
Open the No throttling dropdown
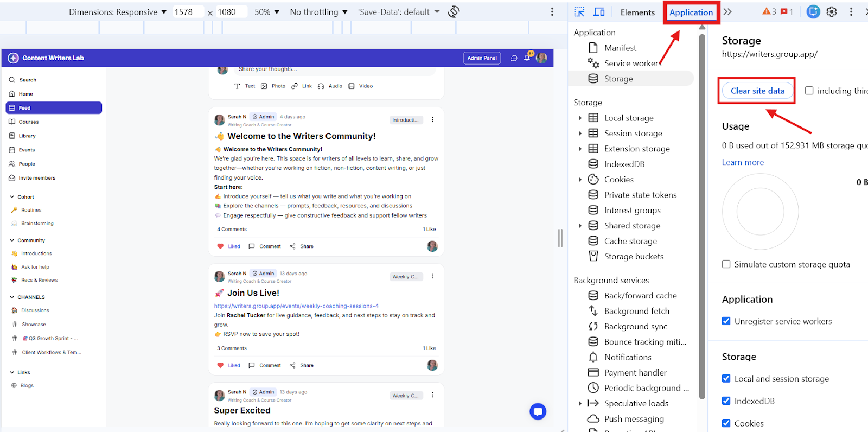click(x=319, y=12)
